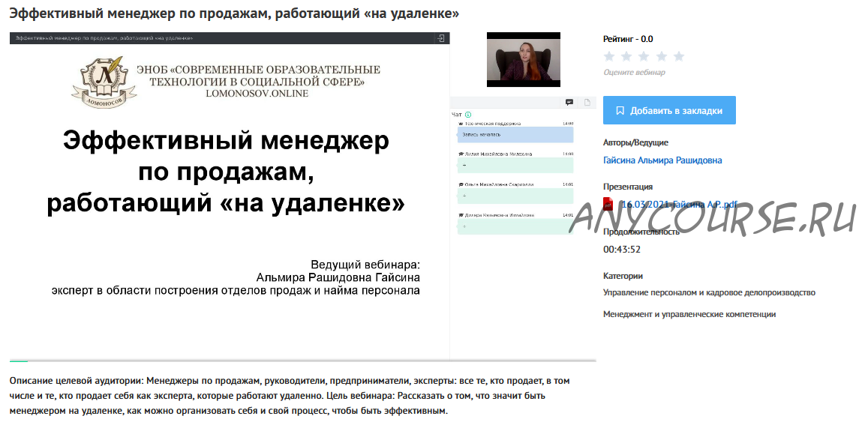Rate the webinar five stars
This screenshot has width=868, height=425.
click(x=678, y=56)
